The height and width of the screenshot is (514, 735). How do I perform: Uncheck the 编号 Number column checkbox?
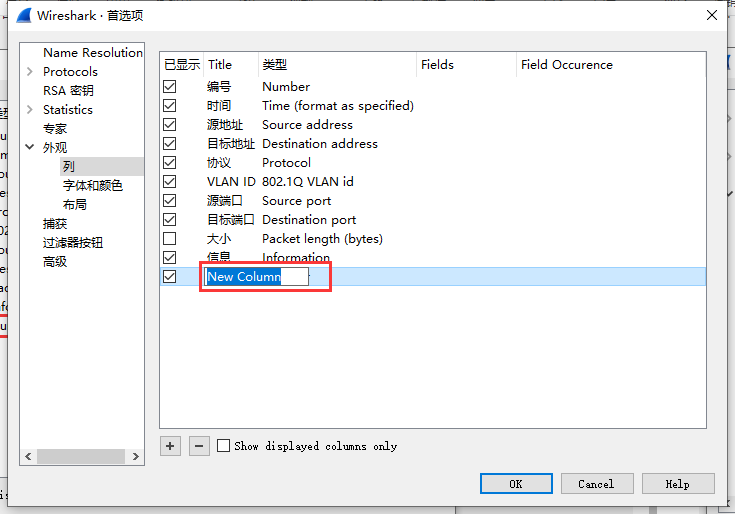point(170,87)
